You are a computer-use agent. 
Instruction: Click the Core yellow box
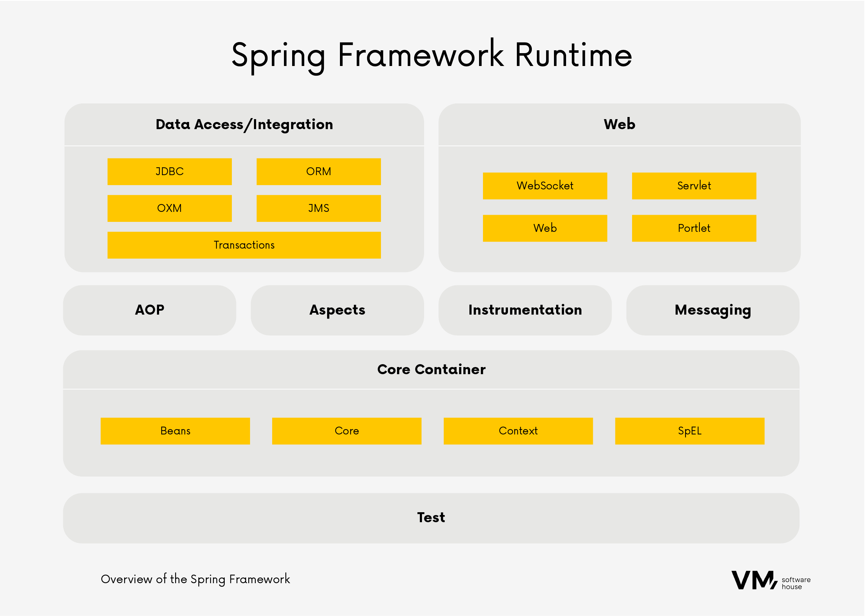point(347,431)
